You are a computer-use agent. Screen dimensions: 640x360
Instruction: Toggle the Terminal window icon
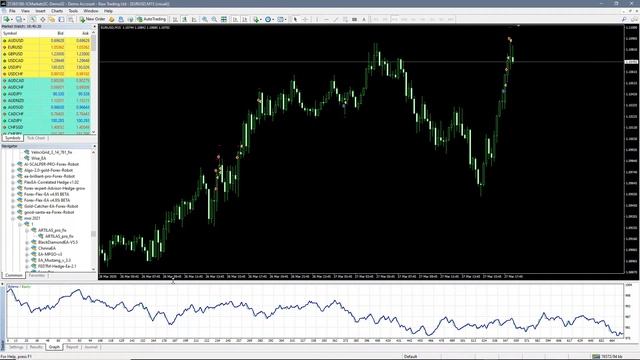(61, 19)
